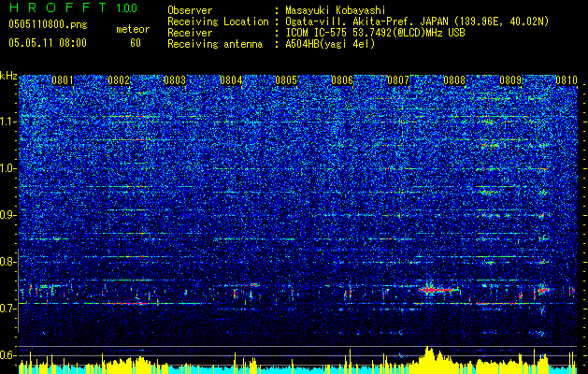Viewport: 588px width, 374px height.
Task: Click the ICOM IC-575 receiver text
Action: point(375,33)
